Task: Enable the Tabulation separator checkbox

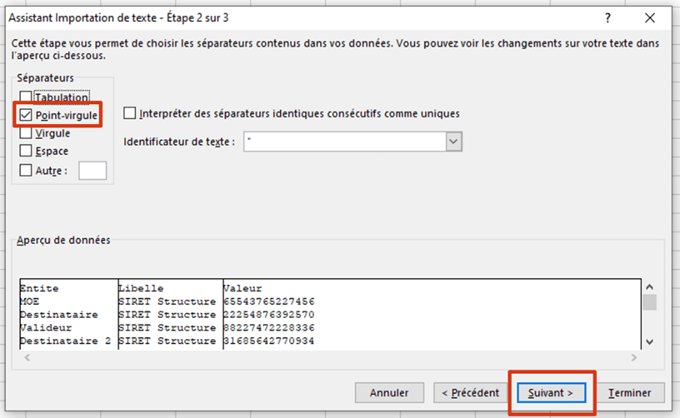Action: 27,97
